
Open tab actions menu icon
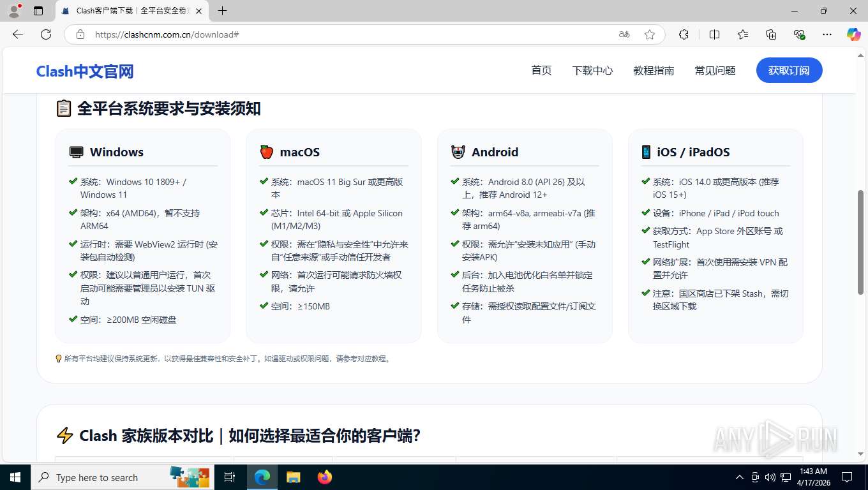tap(38, 11)
